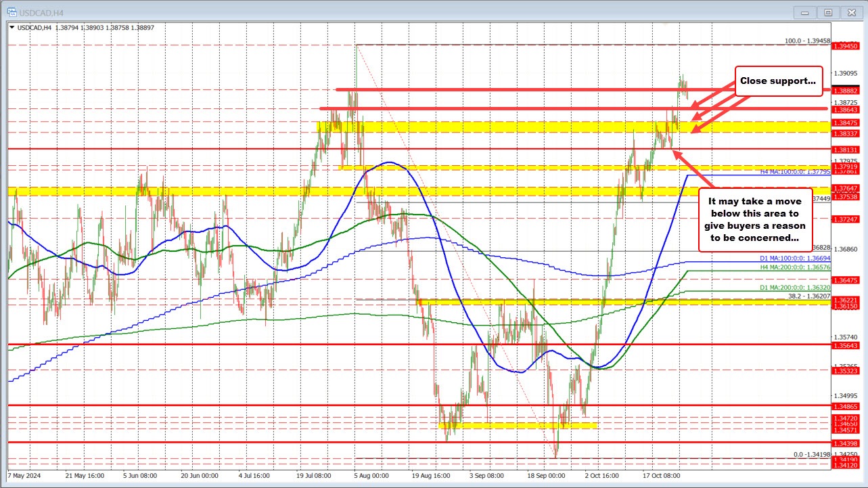
Task: Click the 1.38882 highlighted price tag
Action: (847, 89)
